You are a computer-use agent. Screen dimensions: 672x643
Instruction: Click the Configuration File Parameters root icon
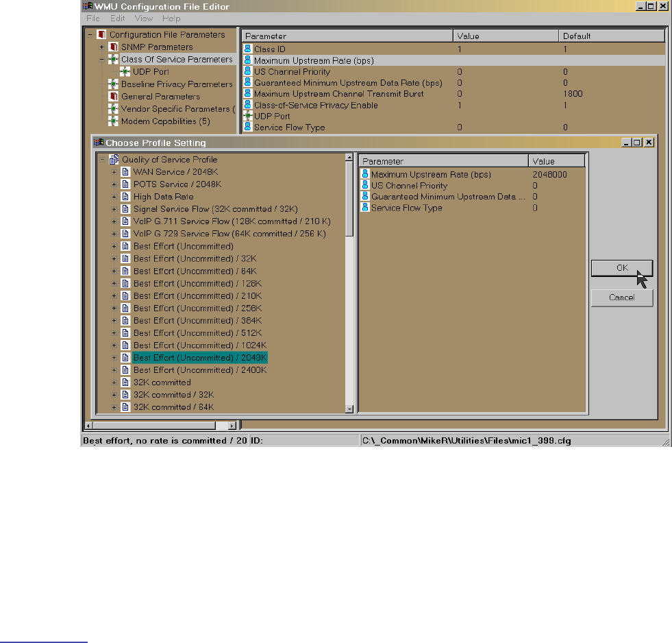[102, 34]
